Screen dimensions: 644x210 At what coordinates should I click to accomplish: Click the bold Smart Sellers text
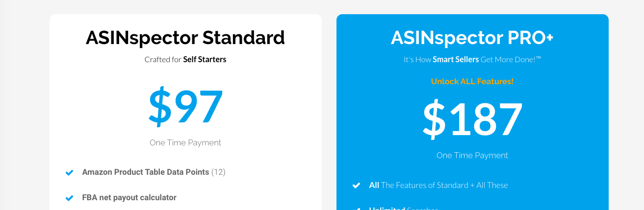(456, 60)
